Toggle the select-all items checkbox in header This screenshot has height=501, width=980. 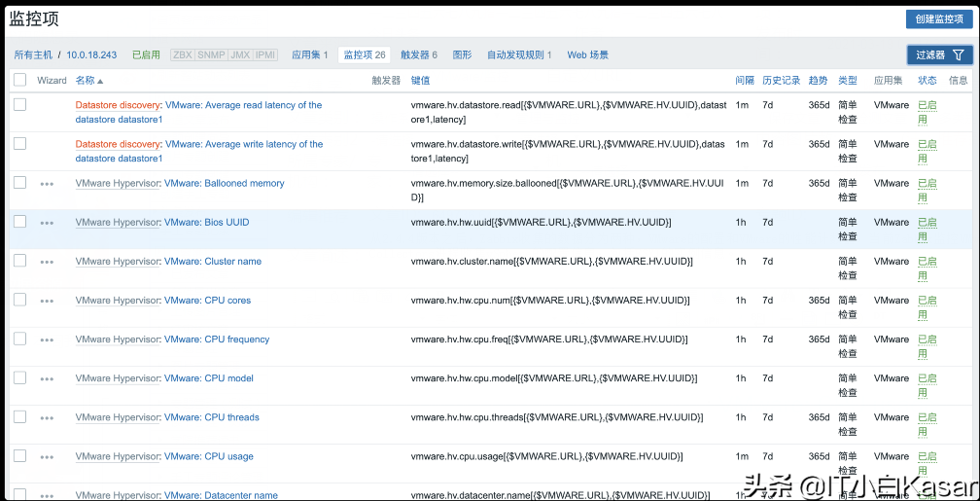point(20,80)
